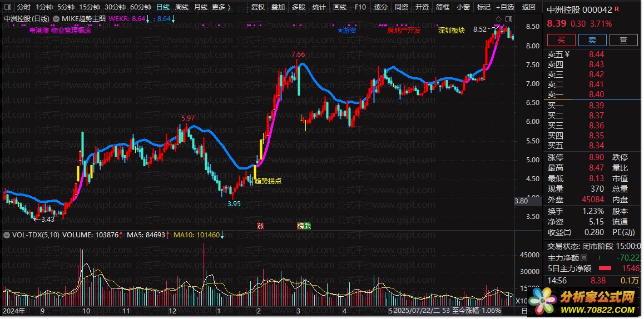Click the 涨停 value 8.90

point(596,158)
